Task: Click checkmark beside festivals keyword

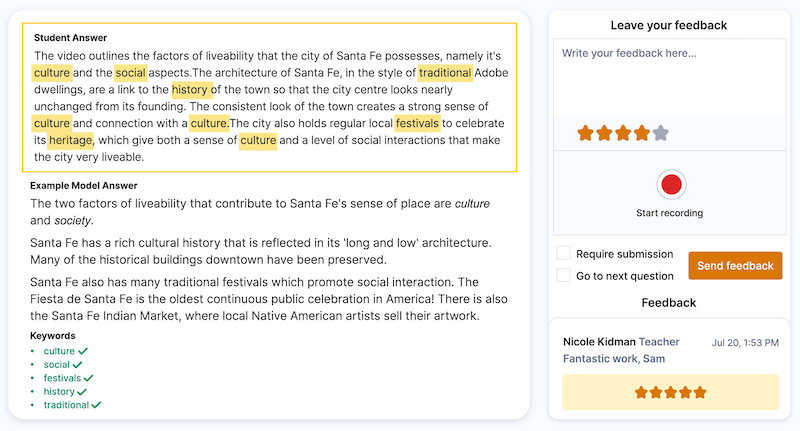Action: tap(89, 378)
